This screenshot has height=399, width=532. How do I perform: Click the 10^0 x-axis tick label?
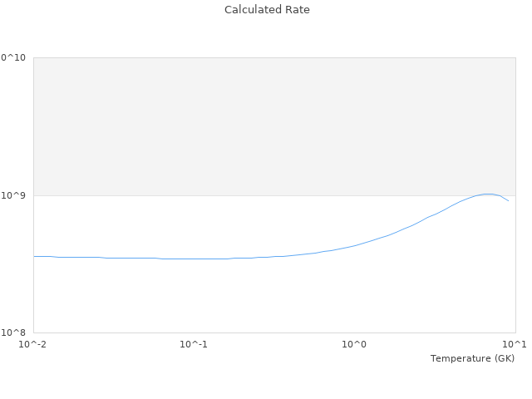(355, 344)
